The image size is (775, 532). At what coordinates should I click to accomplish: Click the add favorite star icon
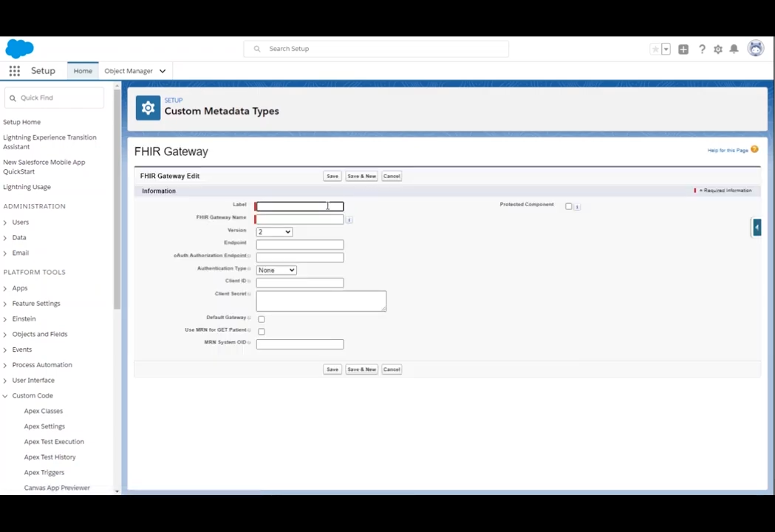pos(655,49)
